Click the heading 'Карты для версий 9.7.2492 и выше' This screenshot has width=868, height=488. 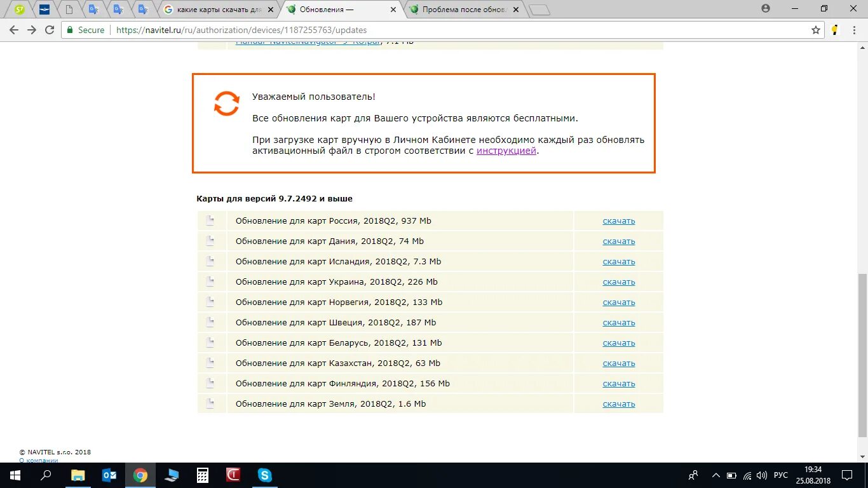coord(275,199)
